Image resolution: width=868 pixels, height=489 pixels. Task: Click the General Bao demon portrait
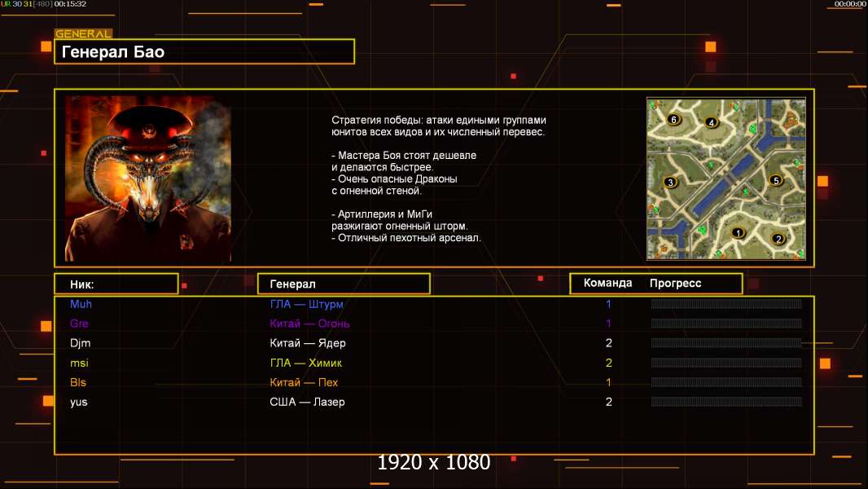point(147,178)
